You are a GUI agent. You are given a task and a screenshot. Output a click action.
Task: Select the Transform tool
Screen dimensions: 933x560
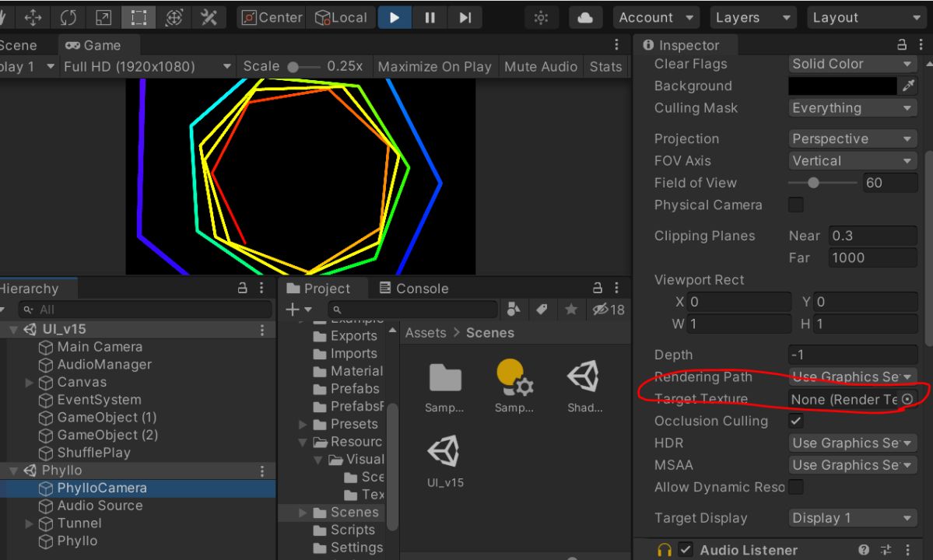pos(174,17)
